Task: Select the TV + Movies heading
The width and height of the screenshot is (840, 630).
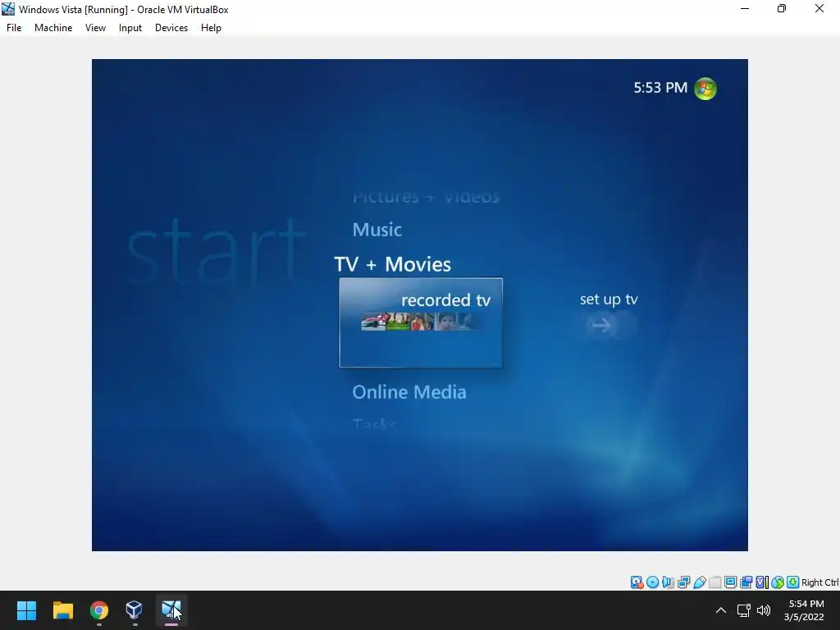Action: (x=393, y=264)
